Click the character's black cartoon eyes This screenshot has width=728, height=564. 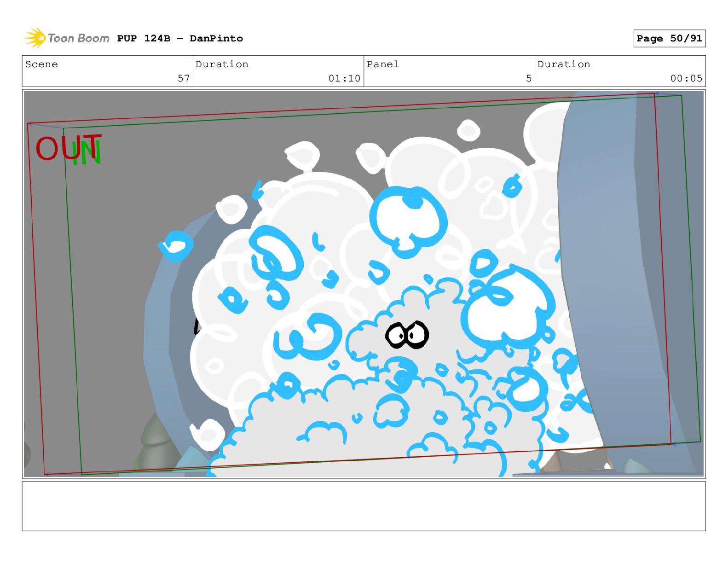(407, 335)
